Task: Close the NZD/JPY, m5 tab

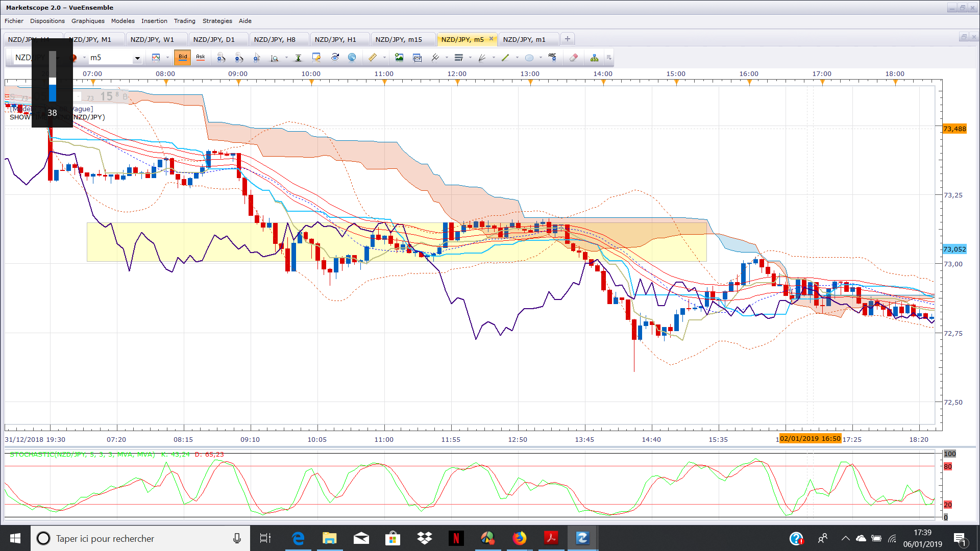Action: [491, 39]
